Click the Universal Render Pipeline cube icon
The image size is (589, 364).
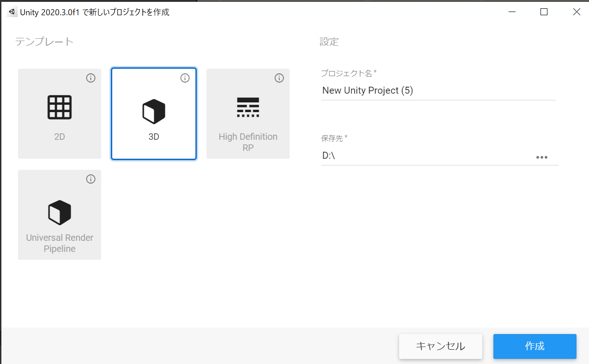coord(60,212)
